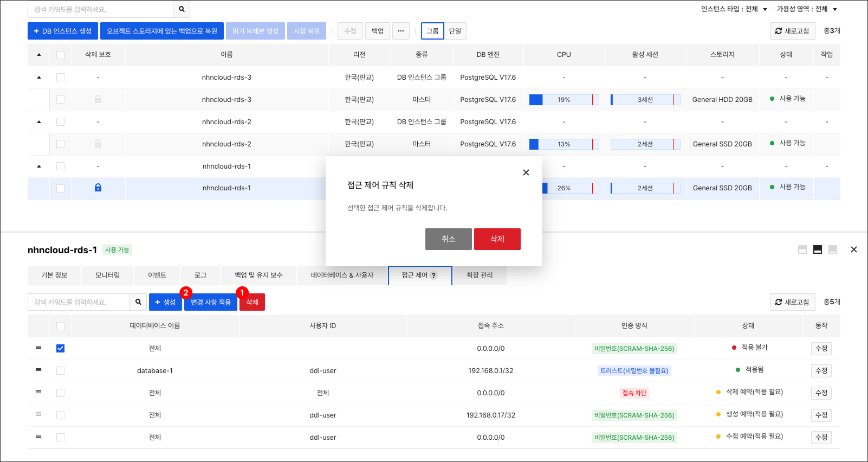Image resolution: width=868 pixels, height=462 pixels.
Task: Grab drag handle of 접속 차단 rule row
Action: coord(38,392)
